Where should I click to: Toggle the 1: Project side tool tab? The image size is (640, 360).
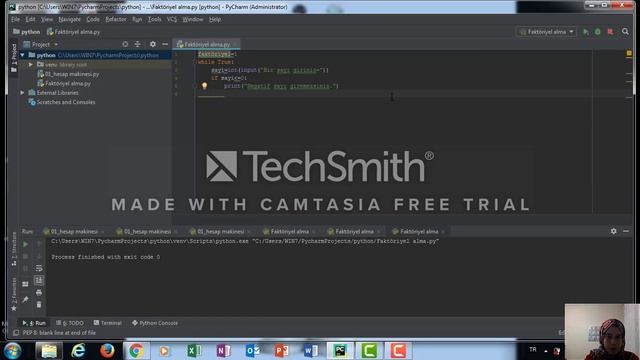click(x=14, y=58)
